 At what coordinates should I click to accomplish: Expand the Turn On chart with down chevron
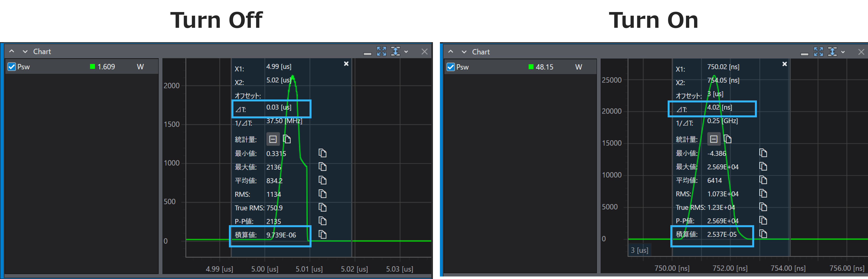pyautogui.click(x=464, y=52)
